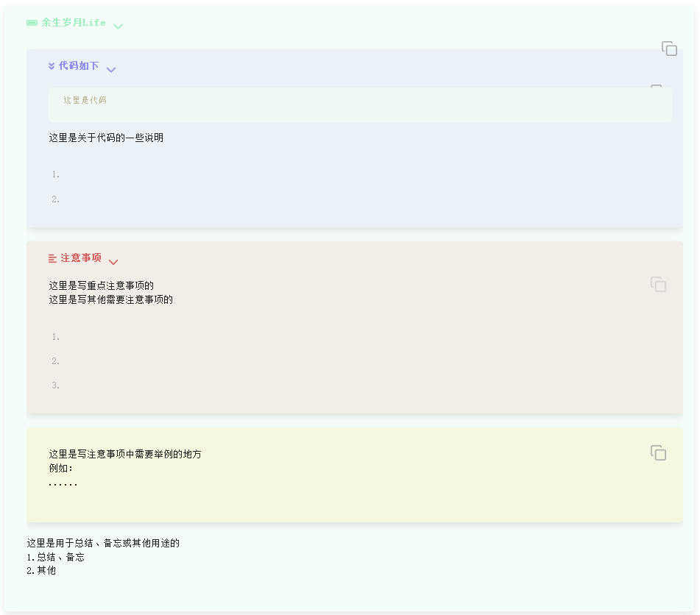The height and width of the screenshot is (615, 700).
Task: Click the 注意事项 heading
Action: click(81, 258)
